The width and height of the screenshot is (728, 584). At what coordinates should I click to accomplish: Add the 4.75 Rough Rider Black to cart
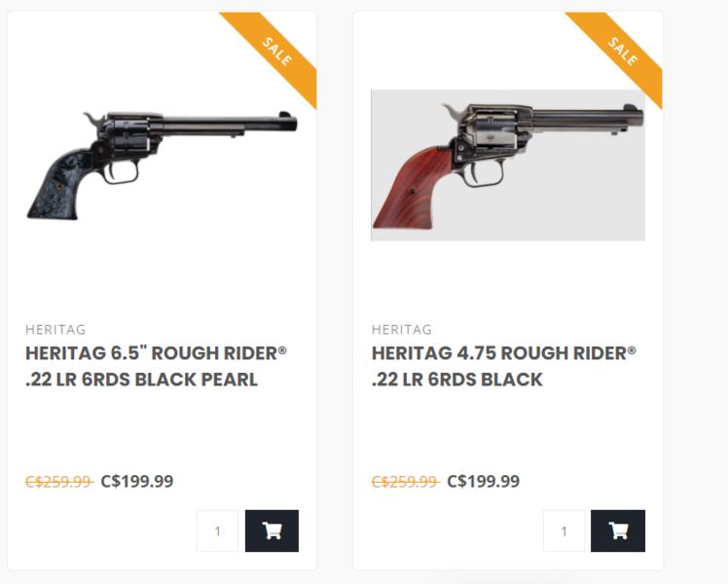coord(617,530)
